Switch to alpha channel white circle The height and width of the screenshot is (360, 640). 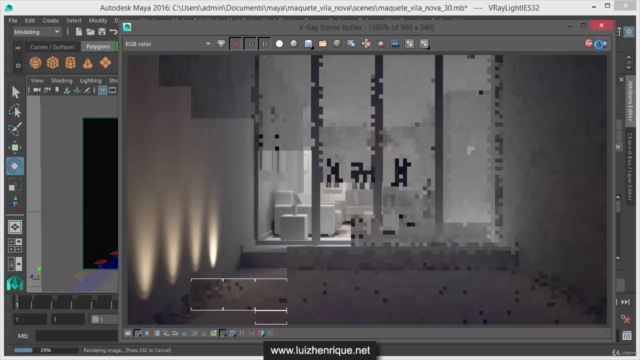coord(279,44)
